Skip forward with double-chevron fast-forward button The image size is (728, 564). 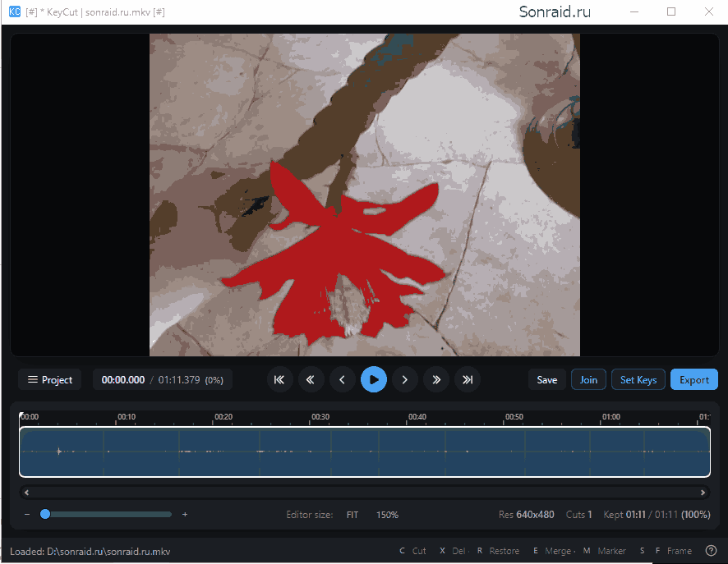point(436,380)
